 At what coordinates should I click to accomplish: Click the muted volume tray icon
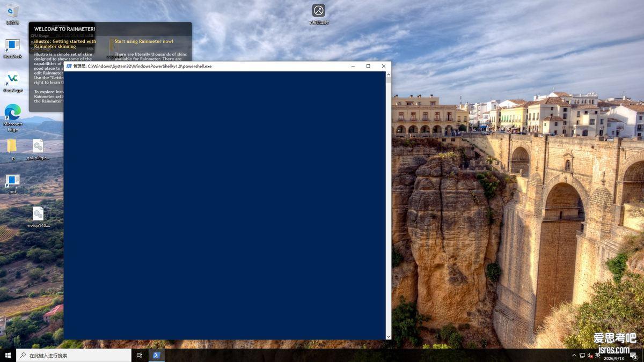click(x=590, y=355)
